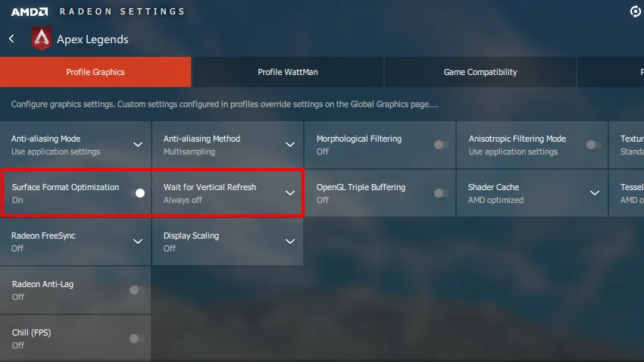The width and height of the screenshot is (644, 362).
Task: Expand Shader Cache dropdown
Action: point(594,193)
